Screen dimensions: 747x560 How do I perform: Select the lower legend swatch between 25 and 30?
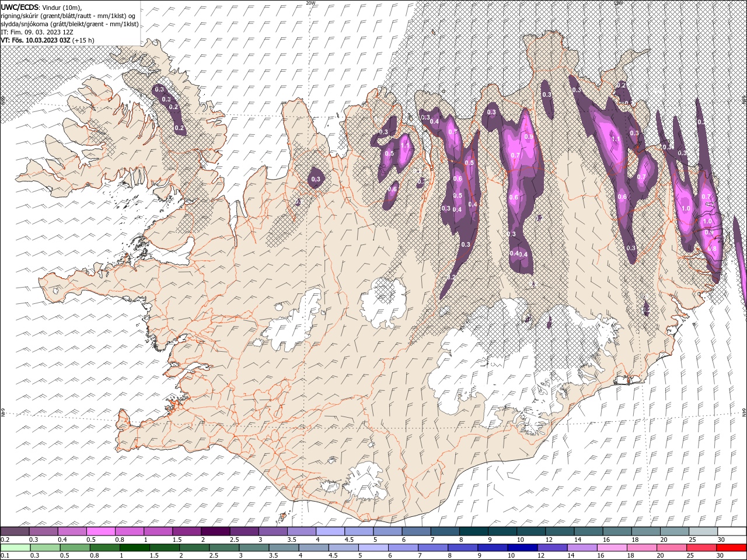(701, 548)
